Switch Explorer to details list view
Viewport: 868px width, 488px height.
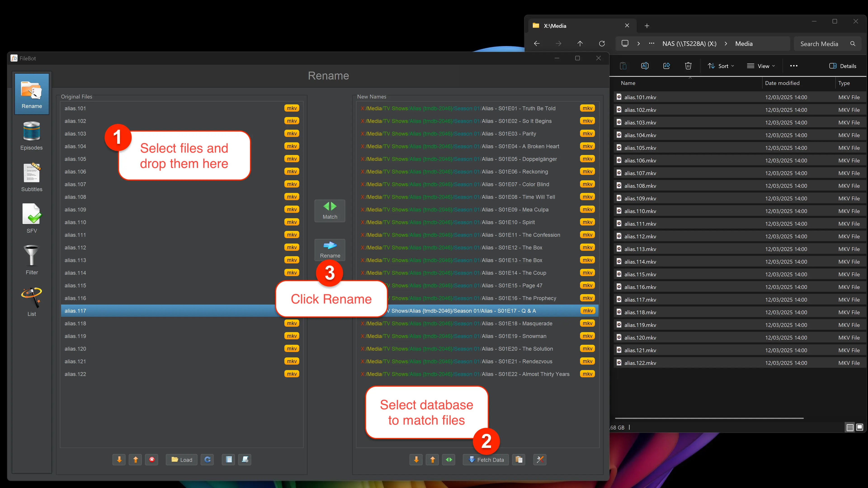pyautogui.click(x=850, y=427)
